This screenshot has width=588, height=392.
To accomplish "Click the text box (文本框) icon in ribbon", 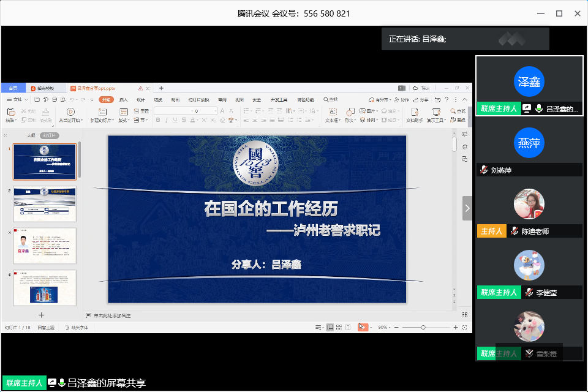I will pos(331,112).
